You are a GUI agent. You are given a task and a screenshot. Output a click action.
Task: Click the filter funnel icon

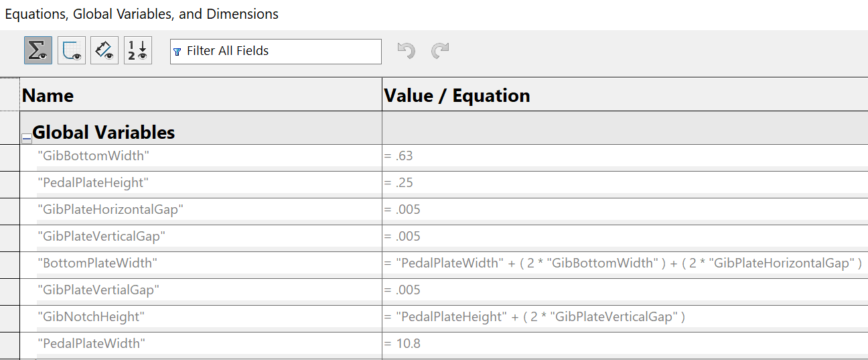[177, 52]
